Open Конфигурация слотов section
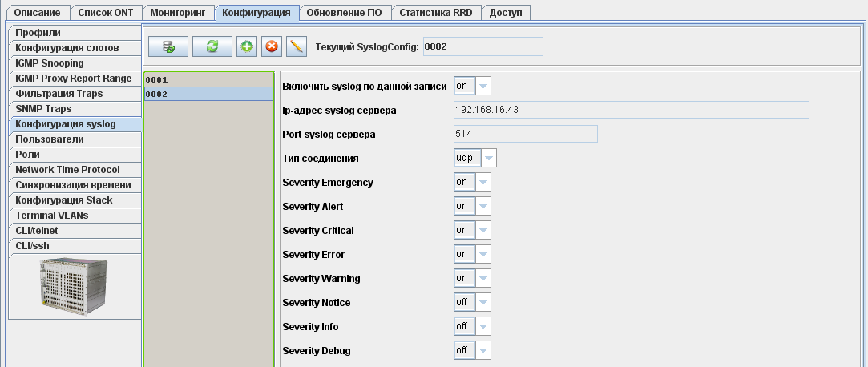 [75, 48]
